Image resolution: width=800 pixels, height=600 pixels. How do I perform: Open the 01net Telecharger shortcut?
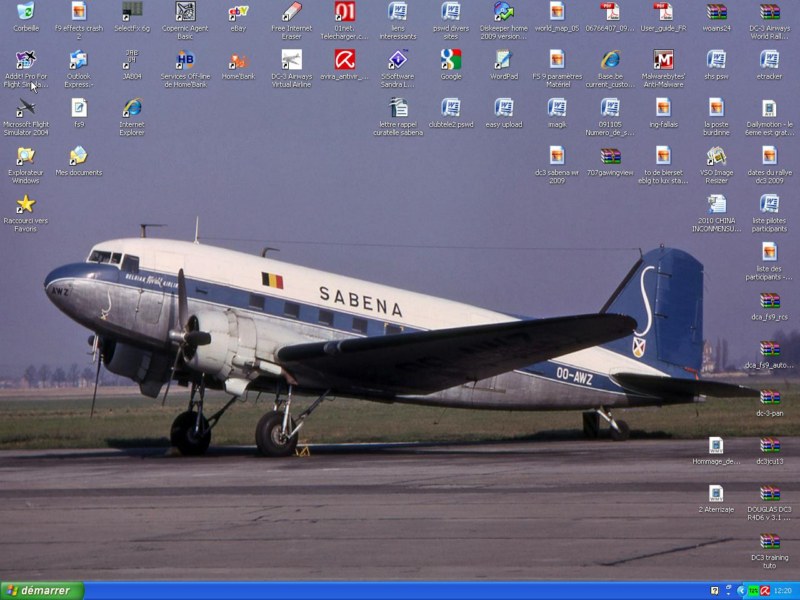344,11
